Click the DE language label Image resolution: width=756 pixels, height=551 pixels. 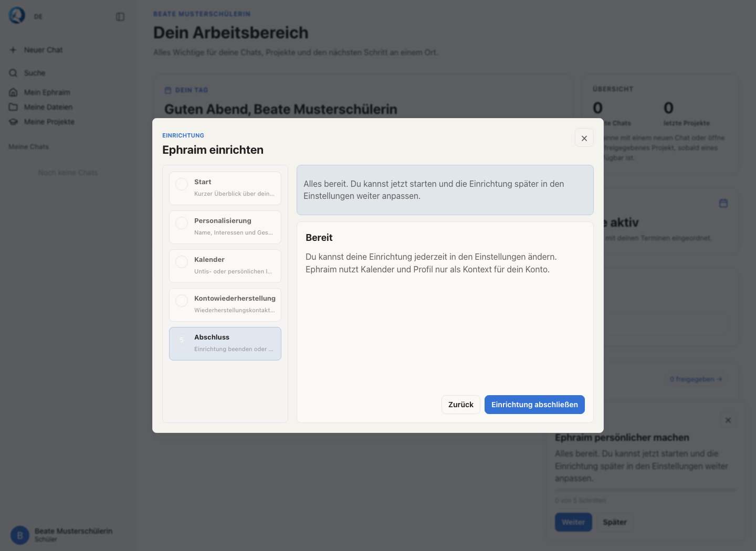pos(38,17)
